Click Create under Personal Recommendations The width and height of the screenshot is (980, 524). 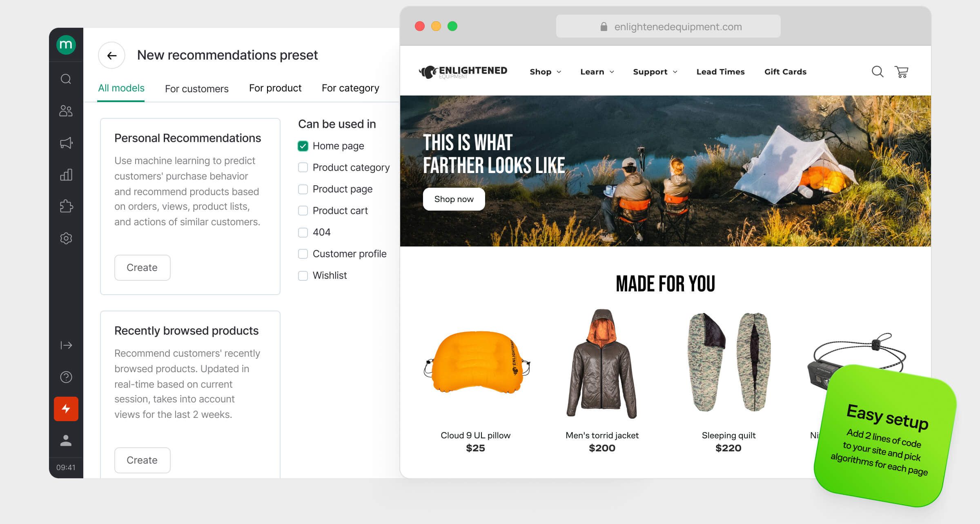click(x=142, y=268)
